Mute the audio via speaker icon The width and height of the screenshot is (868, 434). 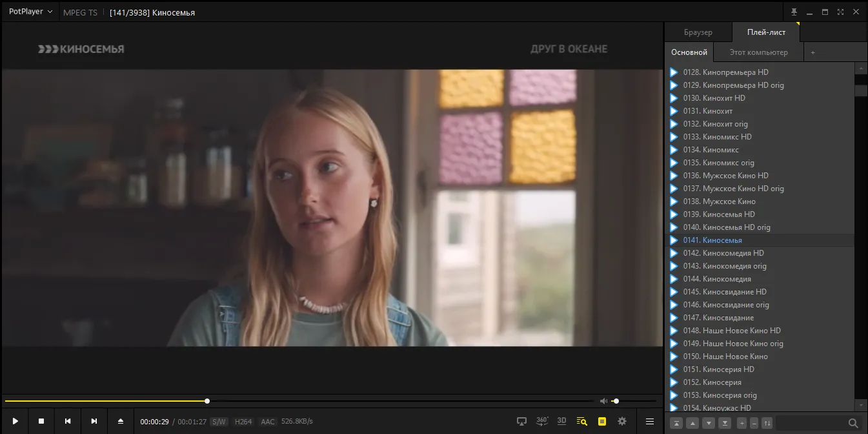(603, 401)
